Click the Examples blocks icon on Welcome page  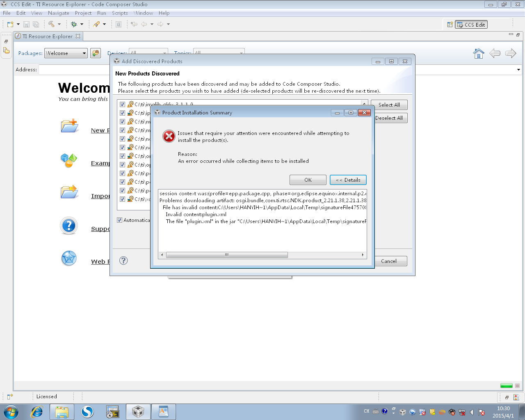pyautogui.click(x=69, y=160)
